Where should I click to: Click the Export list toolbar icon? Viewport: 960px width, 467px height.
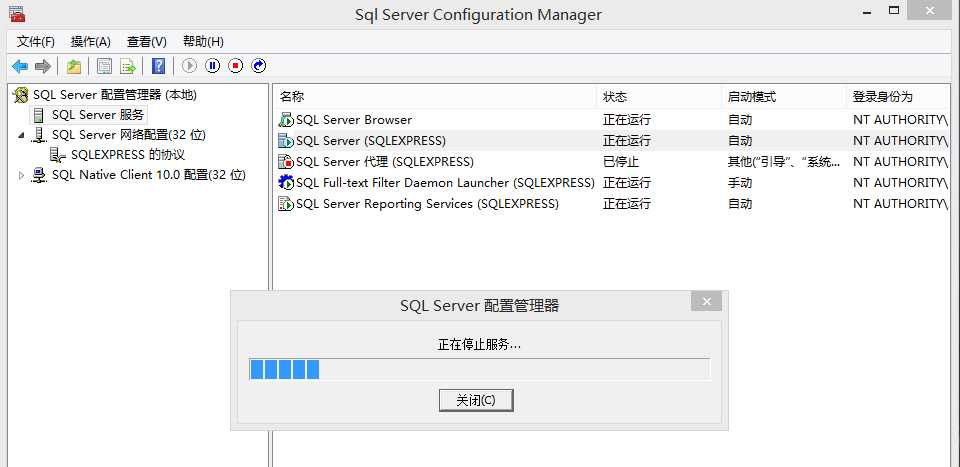coord(127,66)
